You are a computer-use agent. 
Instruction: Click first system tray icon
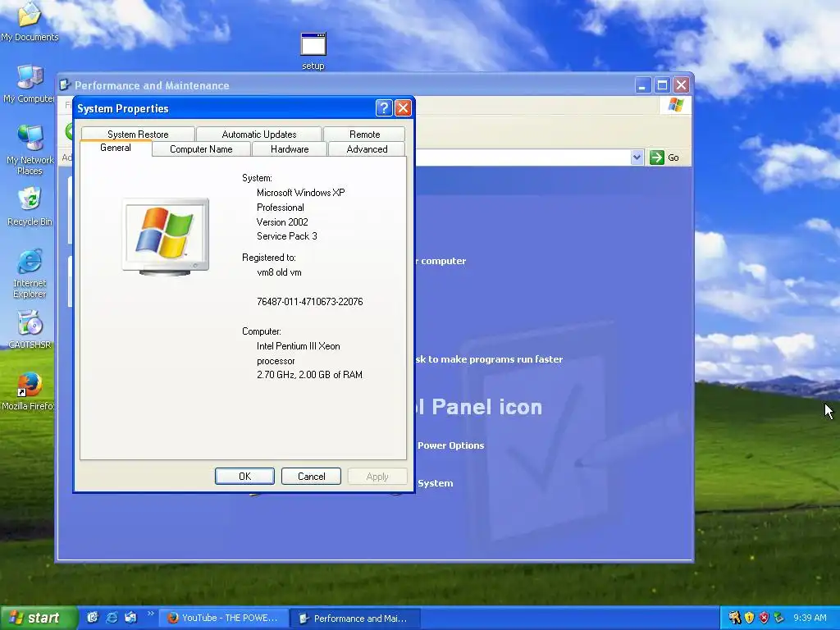pyautogui.click(x=734, y=618)
